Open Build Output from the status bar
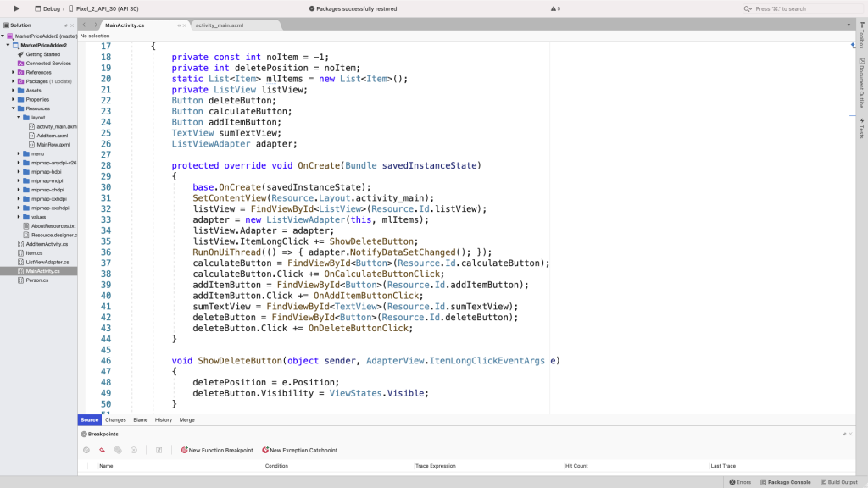 840,481
